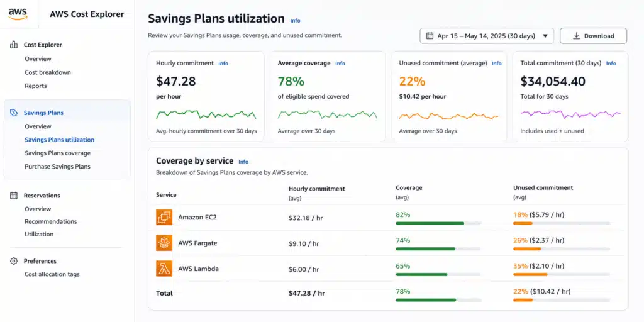
Task: Open Info link for Average coverage
Action: [340, 64]
